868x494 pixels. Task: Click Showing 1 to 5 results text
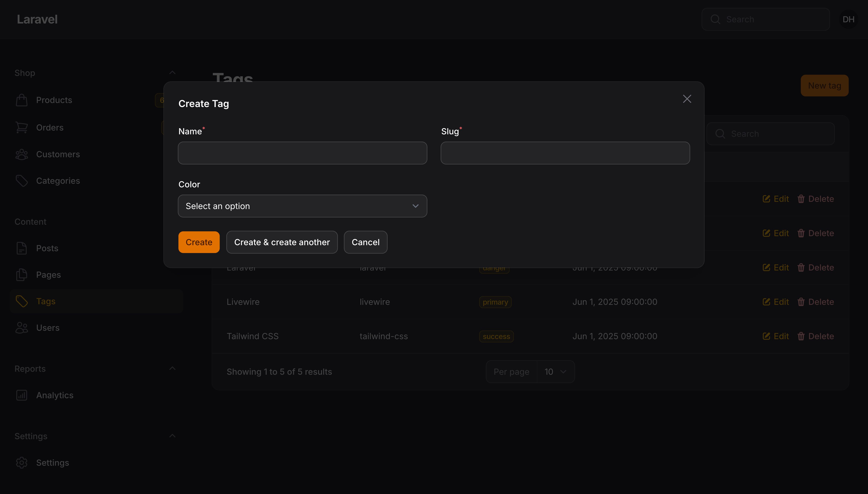pyautogui.click(x=279, y=372)
